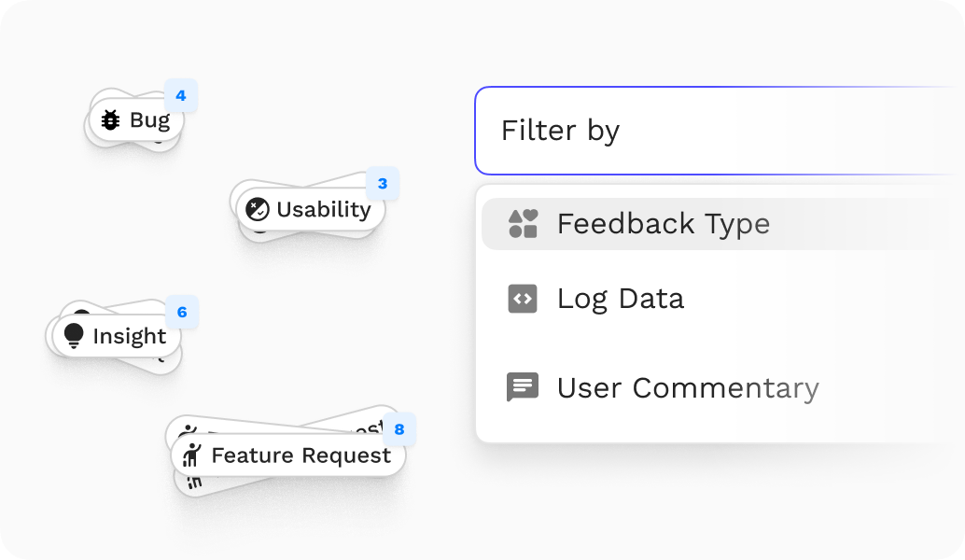The width and height of the screenshot is (965, 560).
Task: Click the Bug tag label
Action: coord(149,120)
